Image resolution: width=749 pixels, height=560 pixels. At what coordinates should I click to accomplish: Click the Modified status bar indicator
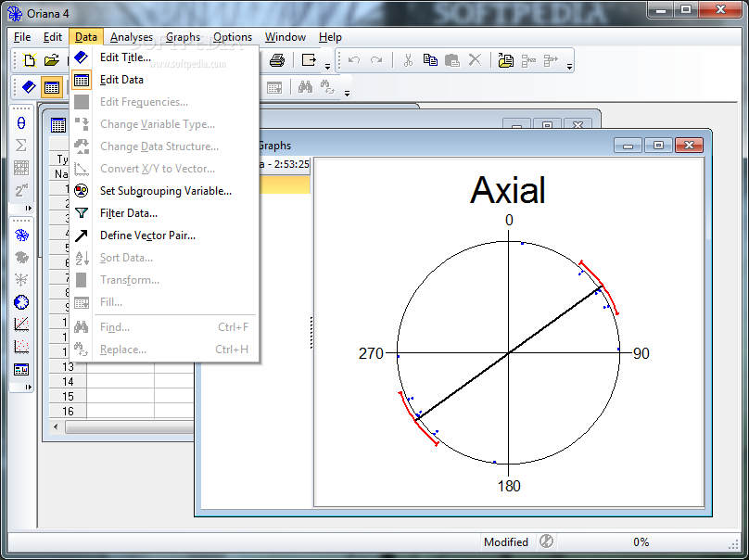506,541
